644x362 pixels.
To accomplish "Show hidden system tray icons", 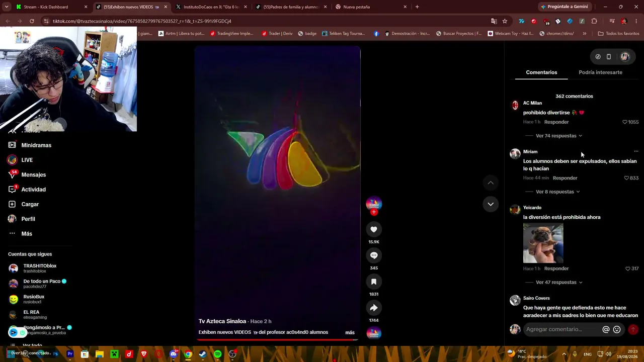I will (x=563, y=354).
